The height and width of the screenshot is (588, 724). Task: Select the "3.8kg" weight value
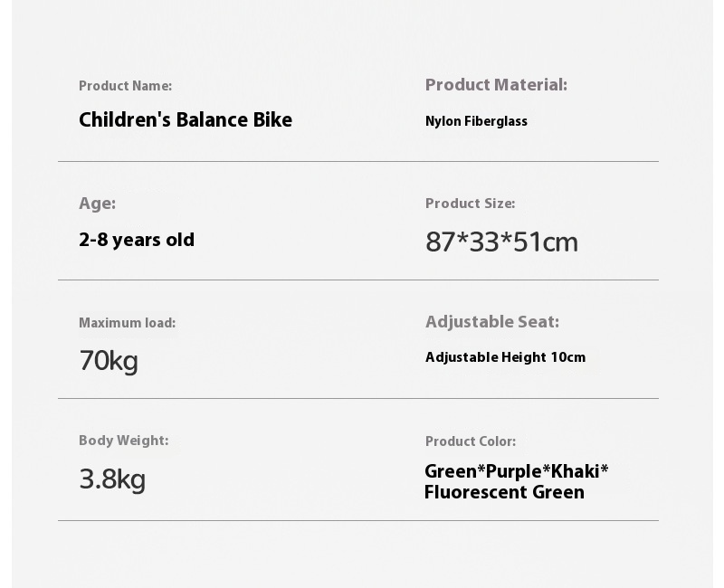pyautogui.click(x=112, y=479)
